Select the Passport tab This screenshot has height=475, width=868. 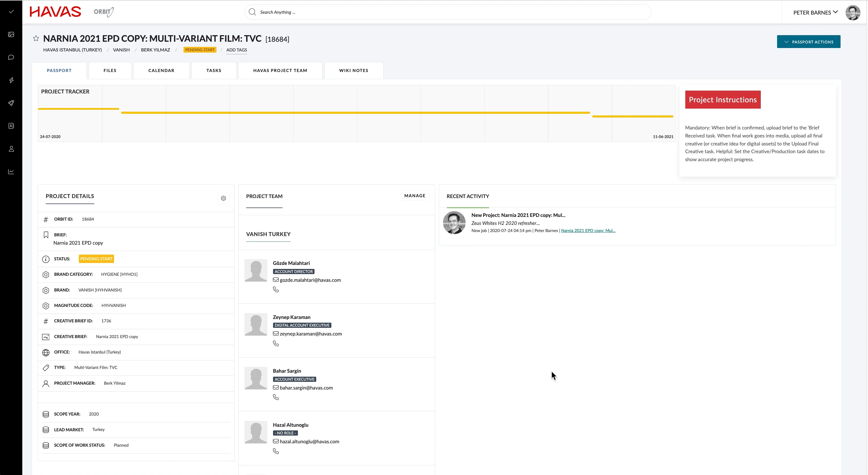pyautogui.click(x=59, y=70)
